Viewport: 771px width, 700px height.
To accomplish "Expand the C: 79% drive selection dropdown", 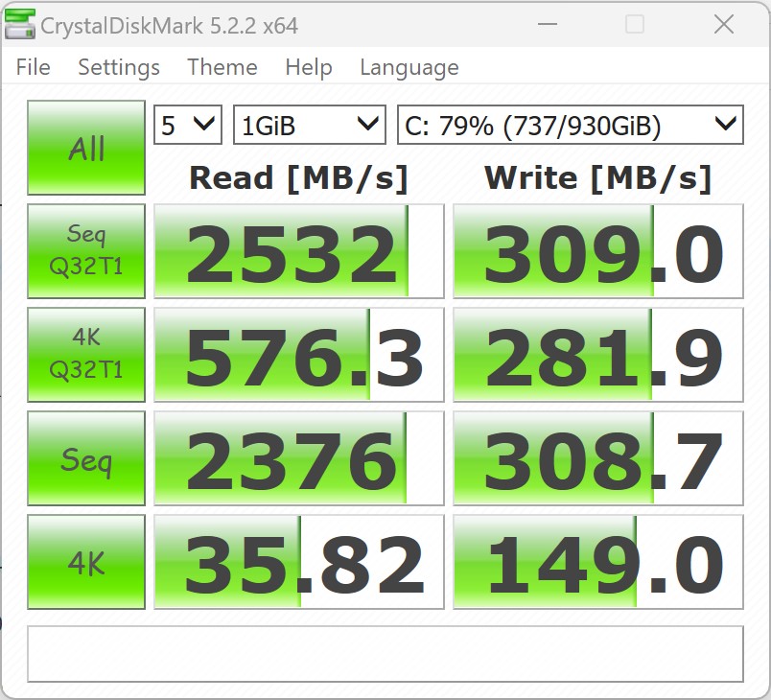I will click(x=571, y=125).
